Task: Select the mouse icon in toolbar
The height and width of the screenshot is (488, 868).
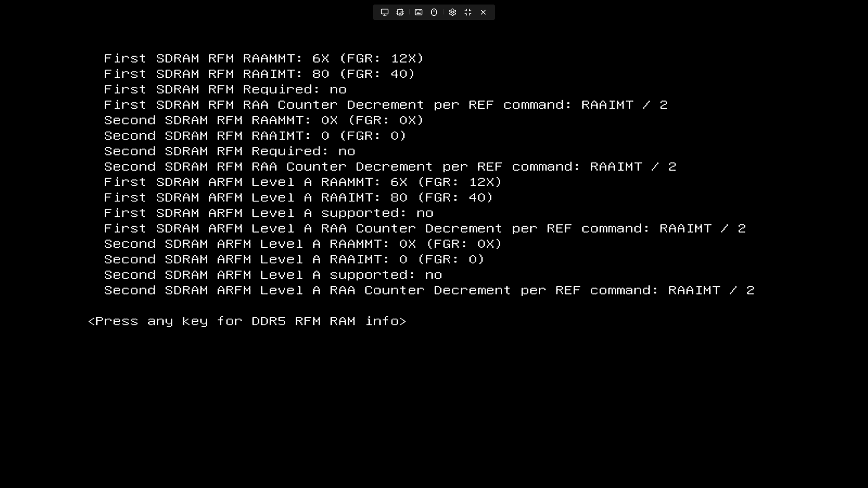Action: [434, 12]
